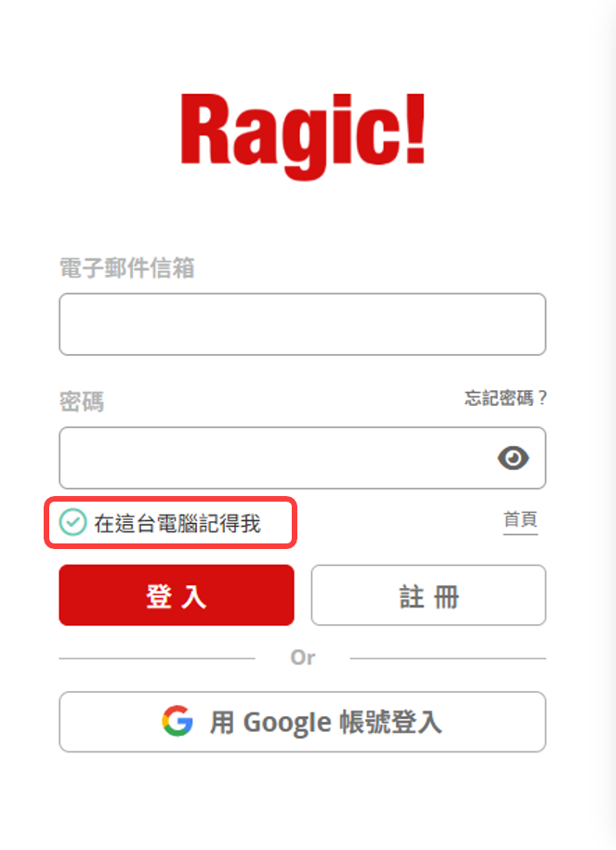The image size is (616, 850).
Task: Toggle the green remember-me checkmark circle
Action: [72, 523]
